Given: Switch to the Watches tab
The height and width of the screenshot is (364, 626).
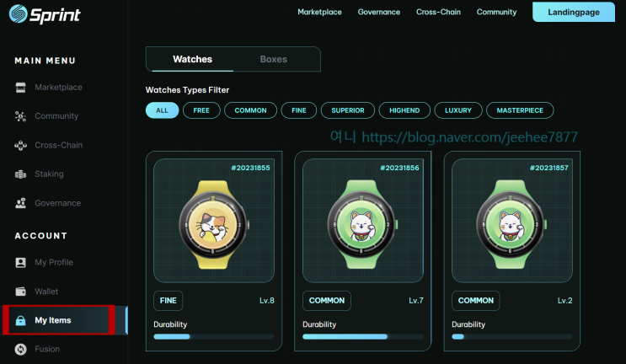Looking at the screenshot, I should click(x=192, y=59).
